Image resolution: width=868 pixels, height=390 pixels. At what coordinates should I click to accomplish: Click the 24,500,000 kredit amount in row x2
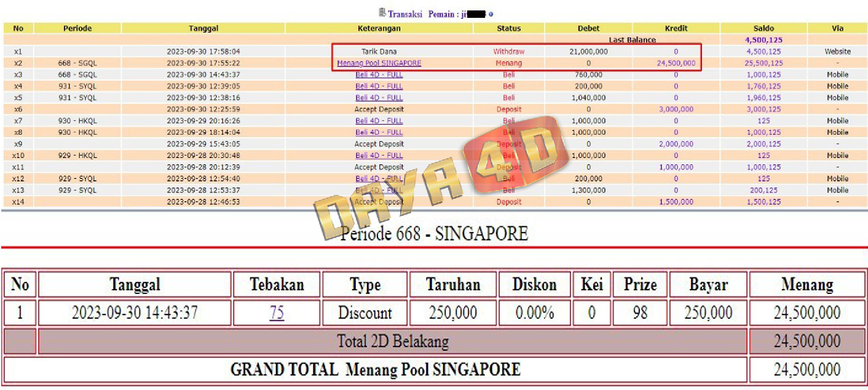coord(676,63)
